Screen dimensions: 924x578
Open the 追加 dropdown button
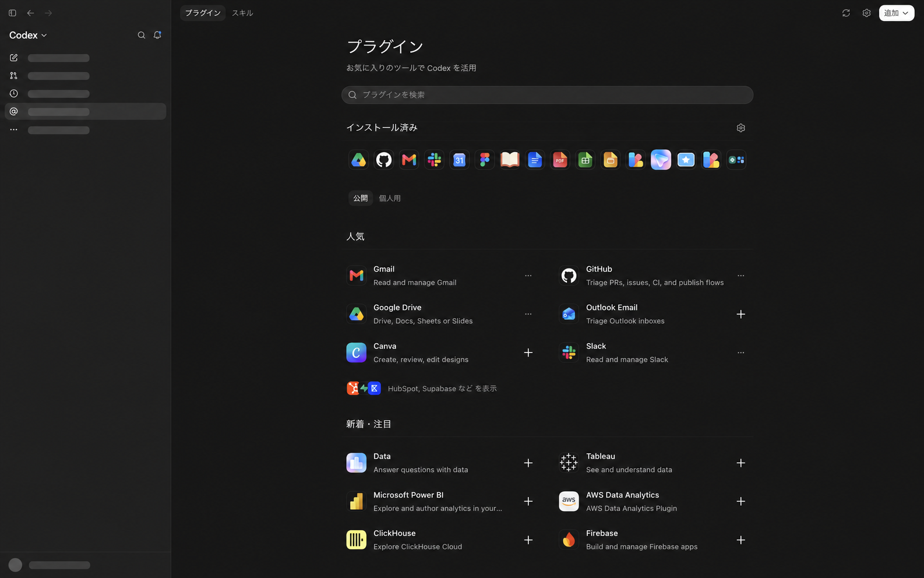click(x=897, y=13)
